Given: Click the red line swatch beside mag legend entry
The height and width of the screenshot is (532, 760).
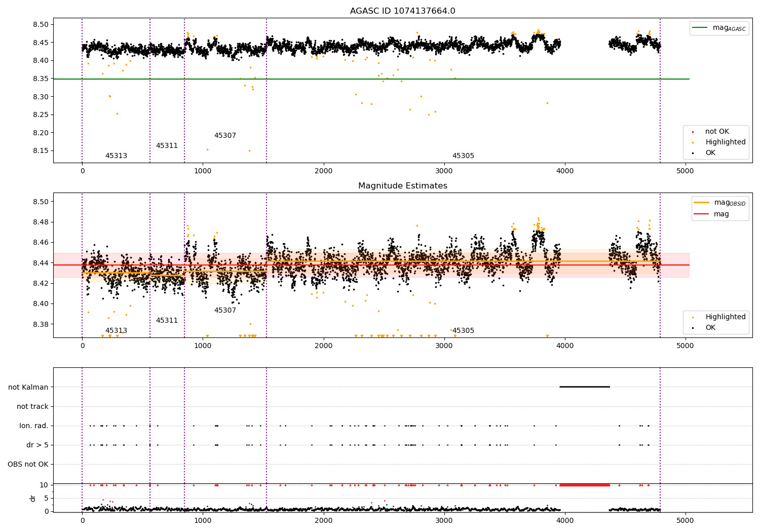Looking at the screenshot, I should coord(702,214).
